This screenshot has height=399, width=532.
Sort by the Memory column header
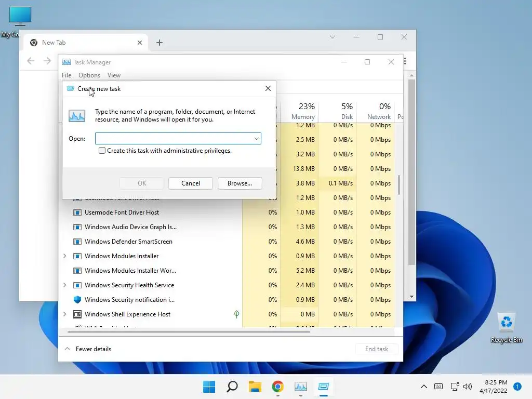303,111
